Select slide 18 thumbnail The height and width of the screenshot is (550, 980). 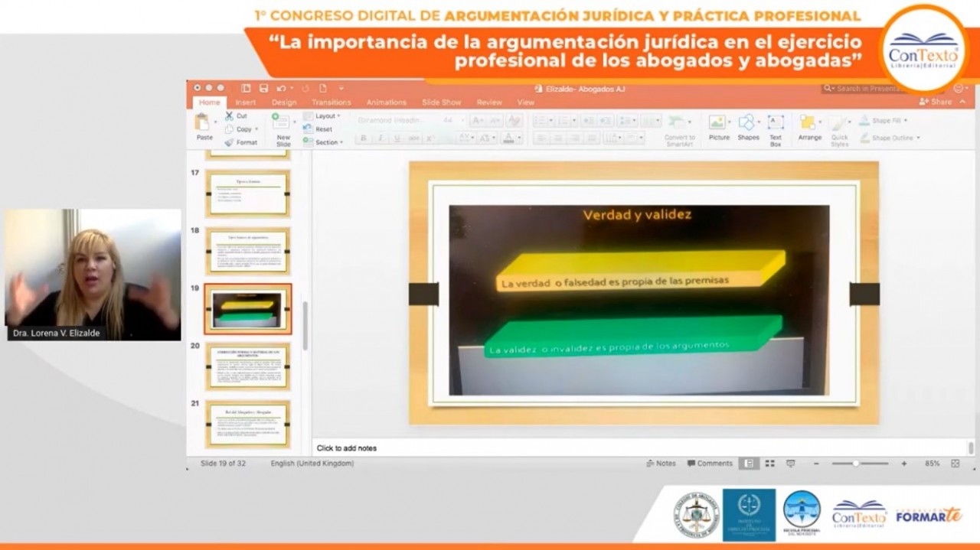point(247,251)
